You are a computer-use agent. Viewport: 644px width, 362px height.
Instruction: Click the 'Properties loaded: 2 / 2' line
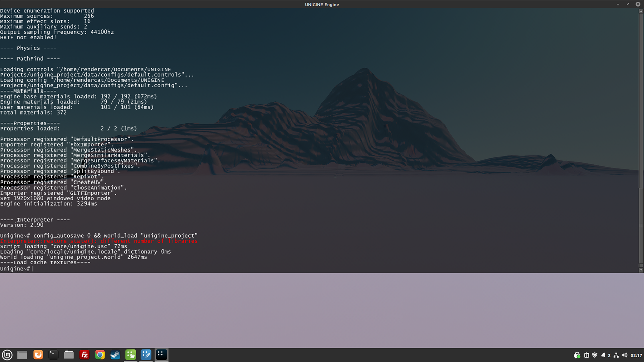68,128
